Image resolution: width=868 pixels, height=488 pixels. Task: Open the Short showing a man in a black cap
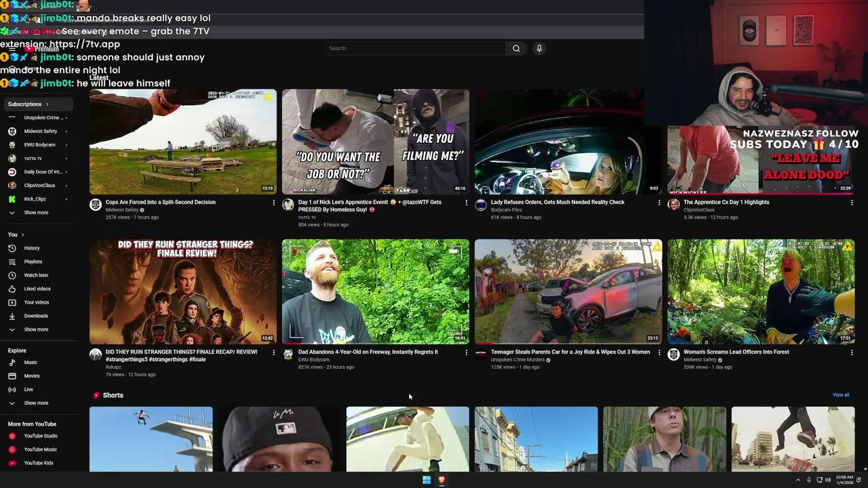coord(279,439)
